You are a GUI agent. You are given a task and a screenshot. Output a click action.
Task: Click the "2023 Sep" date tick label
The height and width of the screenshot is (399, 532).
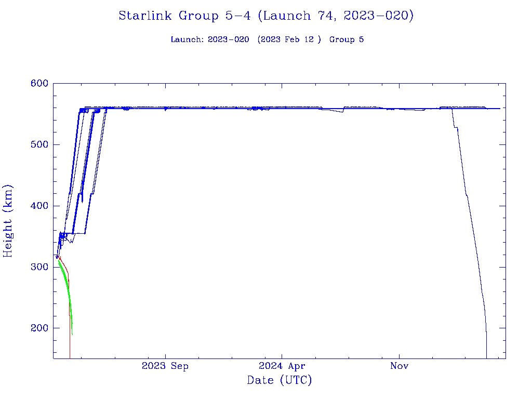(x=165, y=366)
